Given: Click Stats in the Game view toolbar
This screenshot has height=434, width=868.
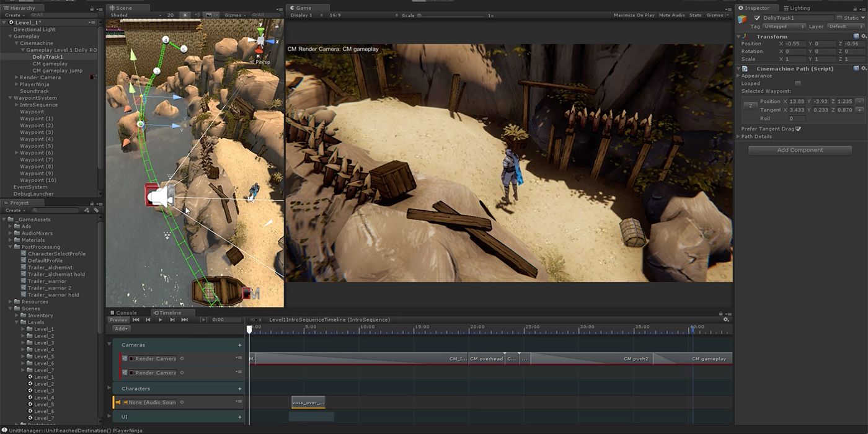Looking at the screenshot, I should click(695, 15).
